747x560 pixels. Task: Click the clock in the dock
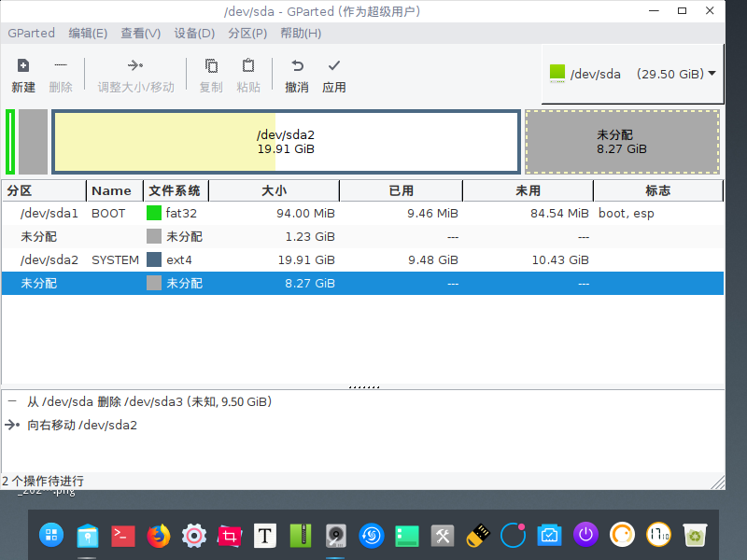point(658,535)
